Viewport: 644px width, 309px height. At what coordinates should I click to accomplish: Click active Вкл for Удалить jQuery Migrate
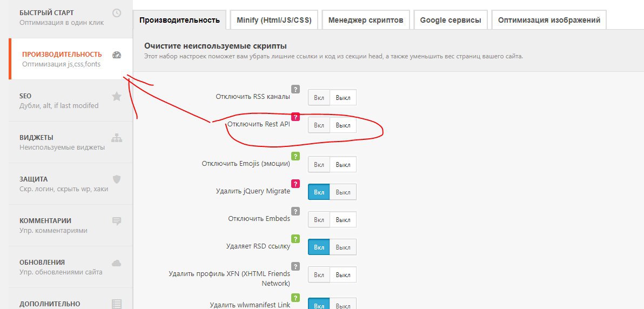click(x=319, y=192)
